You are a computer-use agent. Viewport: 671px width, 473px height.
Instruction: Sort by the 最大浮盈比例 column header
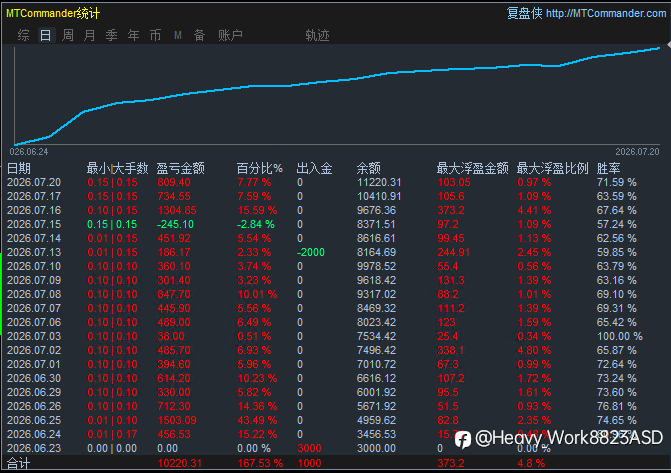point(552,168)
